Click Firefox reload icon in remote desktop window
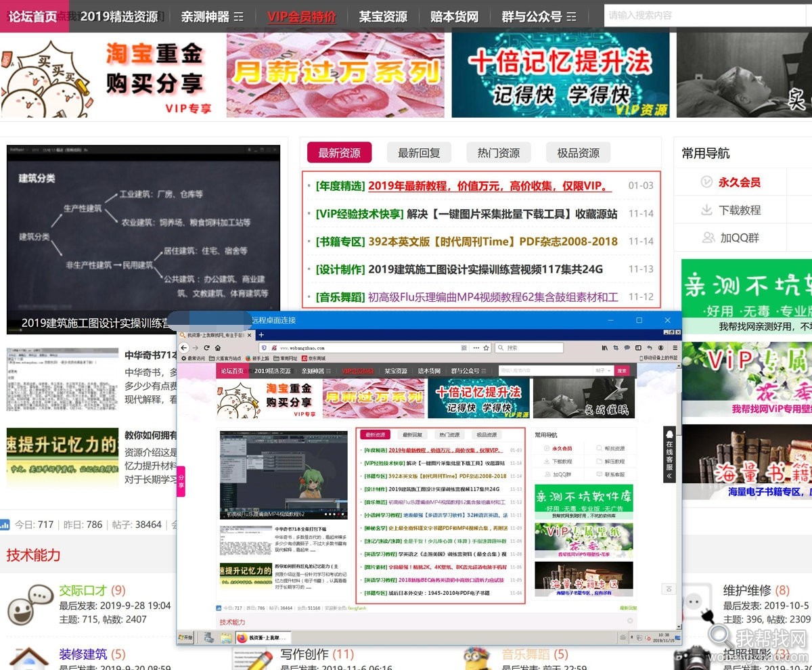The width and height of the screenshot is (812, 670). [x=206, y=348]
